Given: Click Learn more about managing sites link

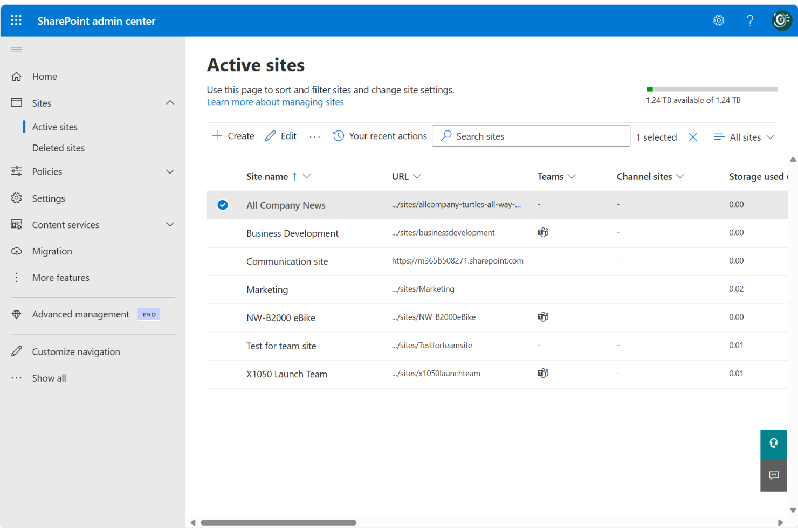Looking at the screenshot, I should [275, 102].
